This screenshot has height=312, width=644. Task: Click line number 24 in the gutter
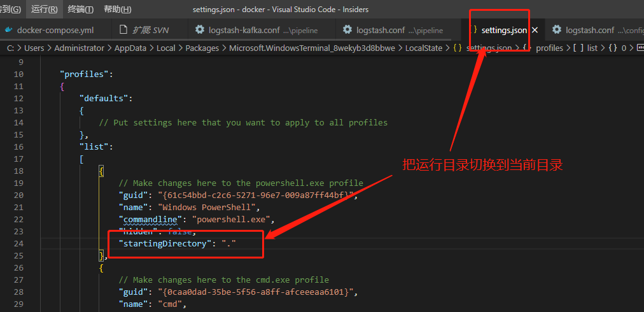[18, 244]
